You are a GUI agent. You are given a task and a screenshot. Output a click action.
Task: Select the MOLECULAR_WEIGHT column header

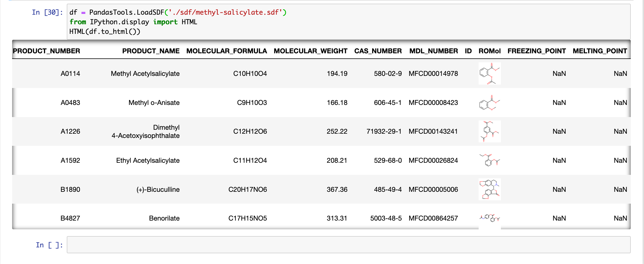[310, 51]
